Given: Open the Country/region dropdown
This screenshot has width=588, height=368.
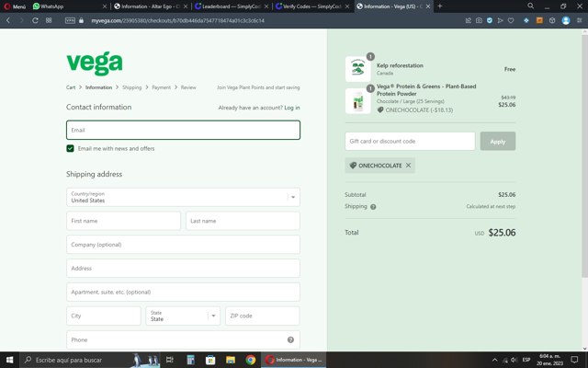Looking at the screenshot, I should (x=183, y=197).
